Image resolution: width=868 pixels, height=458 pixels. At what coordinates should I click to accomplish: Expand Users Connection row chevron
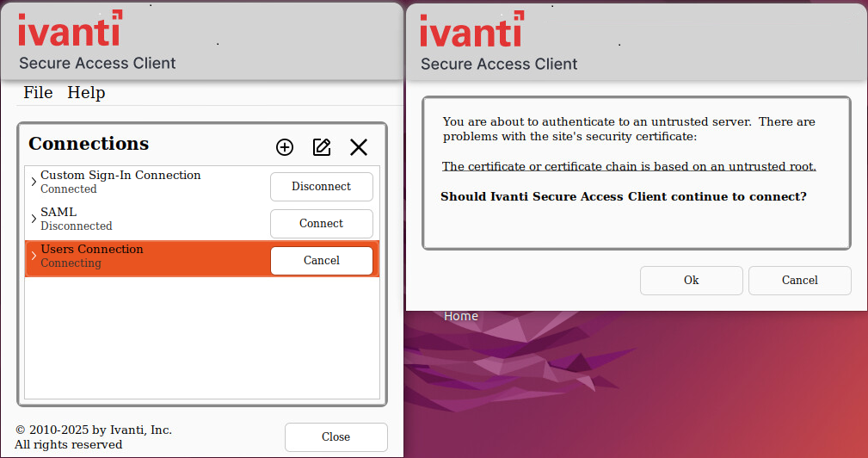[x=34, y=256]
